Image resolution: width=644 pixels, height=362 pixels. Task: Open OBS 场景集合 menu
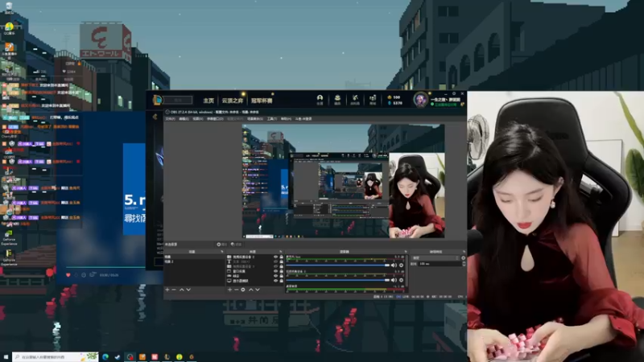pyautogui.click(x=254, y=118)
